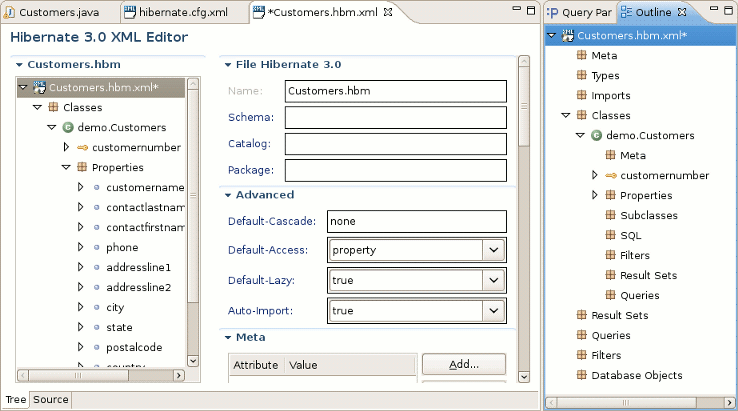Click the Imports icon in the Outline
738x411 pixels.
(x=581, y=95)
